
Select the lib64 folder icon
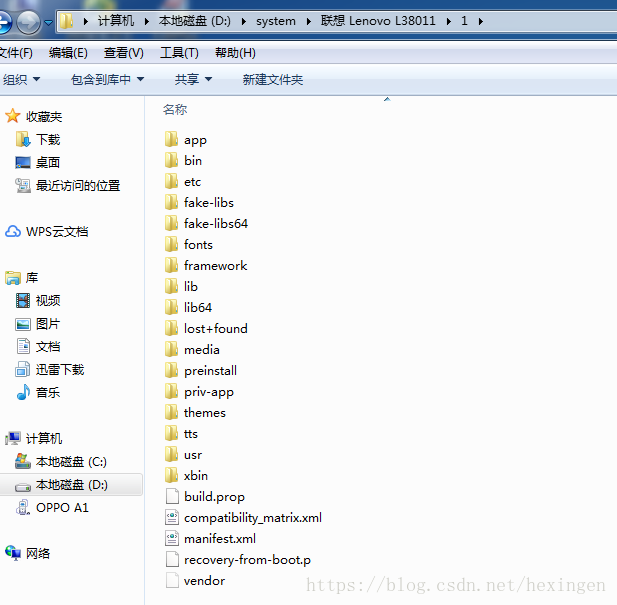(x=171, y=307)
